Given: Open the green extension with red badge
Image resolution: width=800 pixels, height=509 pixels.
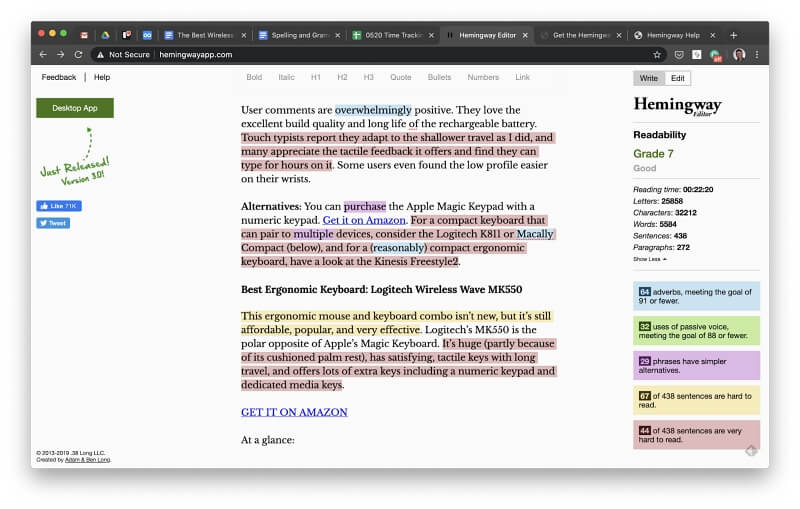Looking at the screenshot, I should point(716,56).
